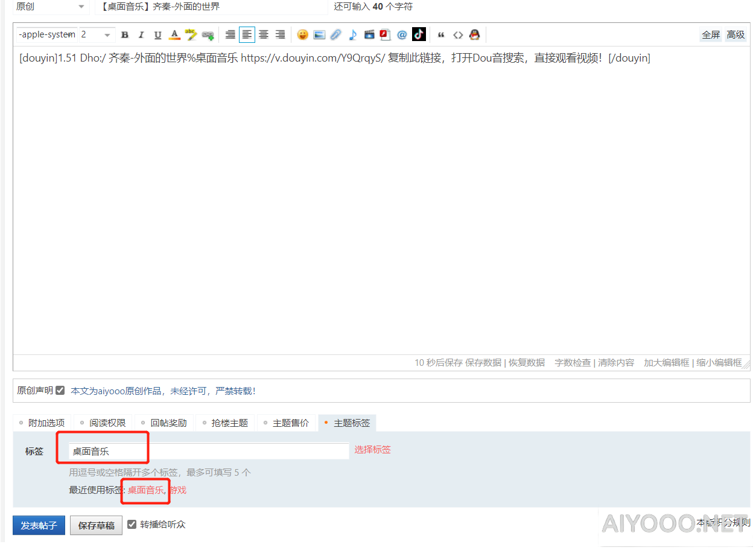Switch editor to 高级 advanced mode
Image resolution: width=756 pixels, height=550 pixels.
[735, 35]
